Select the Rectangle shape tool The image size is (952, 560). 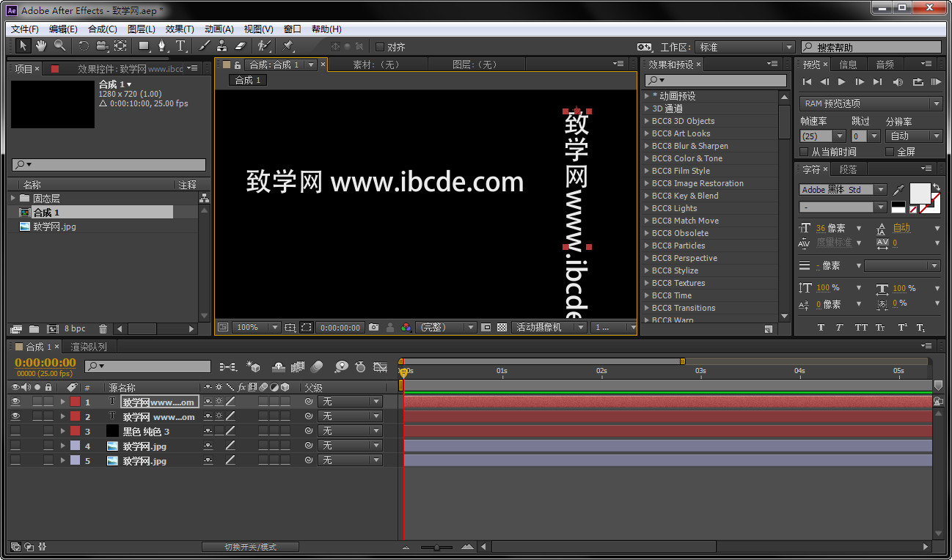coord(144,46)
